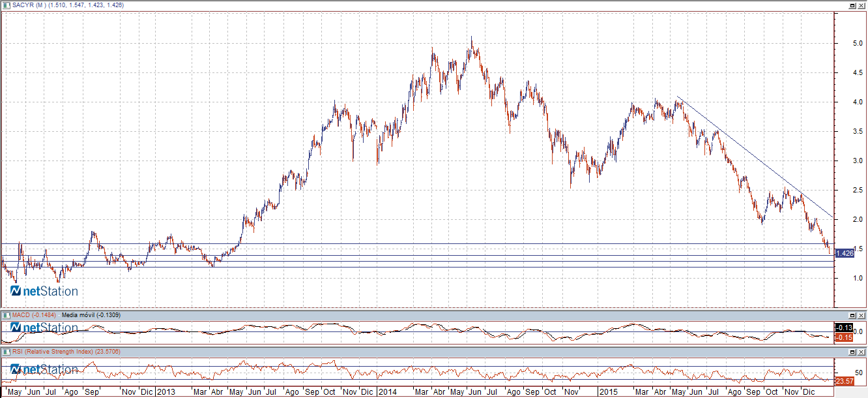
Task: Close the SACYR chart window
Action: click(x=861, y=5)
